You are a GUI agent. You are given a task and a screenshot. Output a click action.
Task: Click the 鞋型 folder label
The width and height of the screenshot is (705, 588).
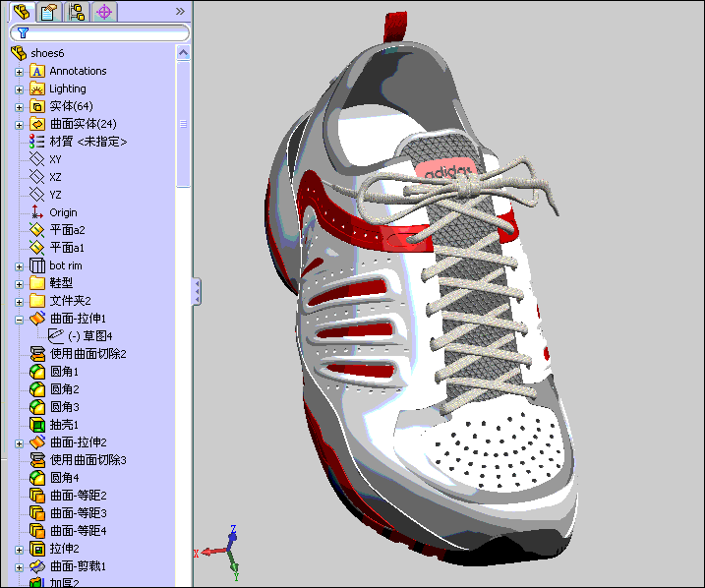(61, 283)
